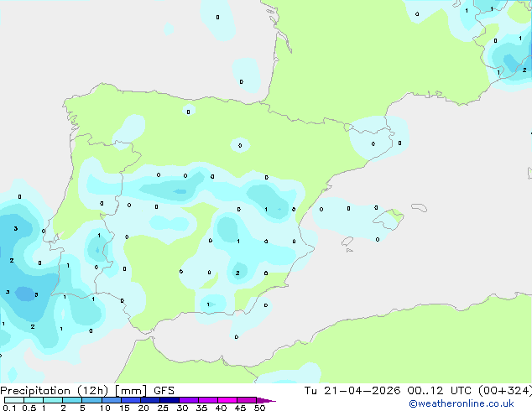Screen dimensions: 532x411
Task: Pick the 45–50 mm legend swatch
Action: click(247, 400)
